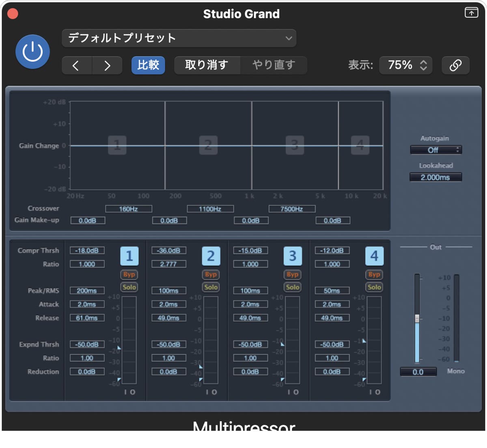Select band 4 in the graph display
The height and width of the screenshot is (448, 487).
point(360,145)
